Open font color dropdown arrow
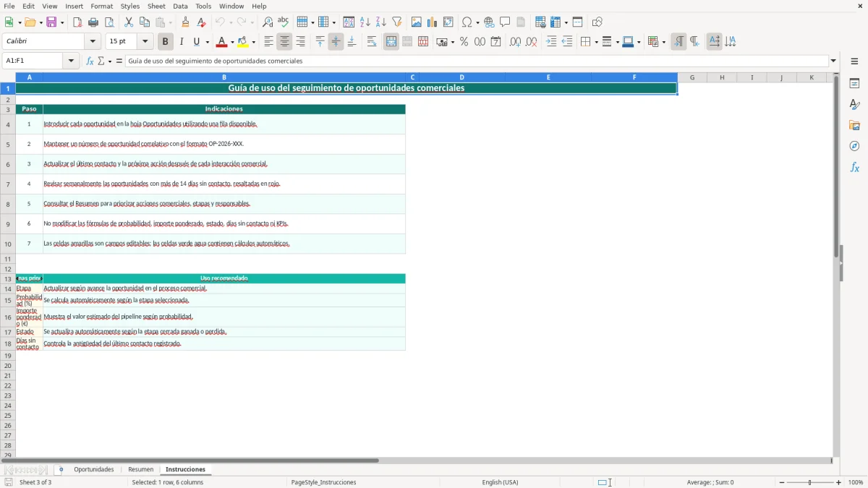Image resolution: width=868 pixels, height=488 pixels. [x=232, y=42]
